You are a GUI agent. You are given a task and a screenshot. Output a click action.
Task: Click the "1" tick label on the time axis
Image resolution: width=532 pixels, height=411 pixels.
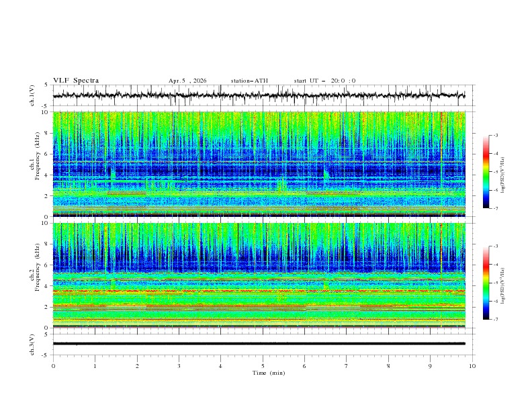click(95, 366)
